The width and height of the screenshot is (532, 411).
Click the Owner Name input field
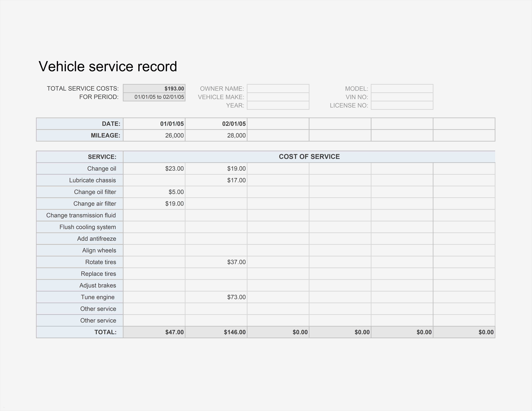click(x=278, y=88)
